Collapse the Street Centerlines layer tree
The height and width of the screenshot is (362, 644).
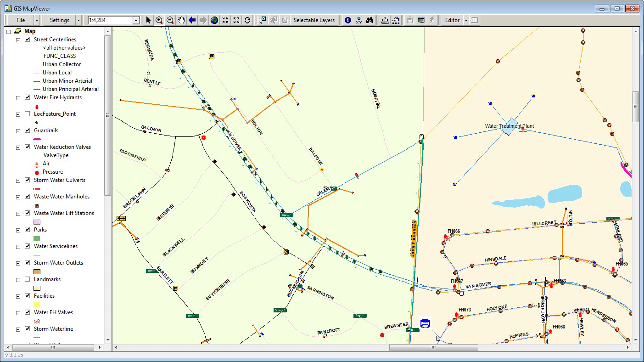18,40
